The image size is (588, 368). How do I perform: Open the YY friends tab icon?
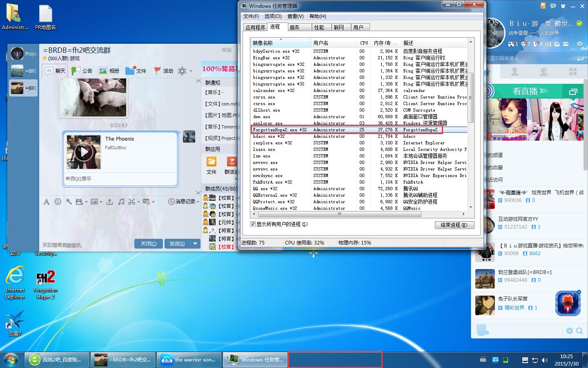515,72
